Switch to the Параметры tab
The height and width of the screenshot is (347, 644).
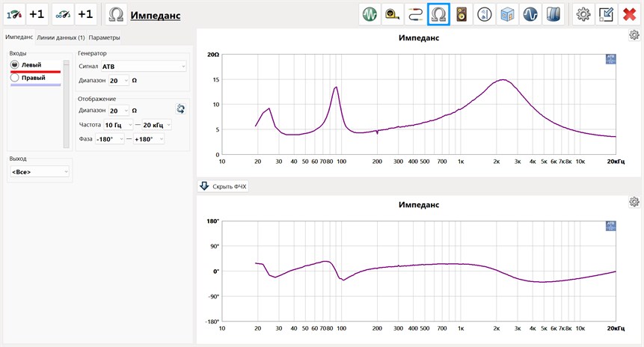click(104, 37)
